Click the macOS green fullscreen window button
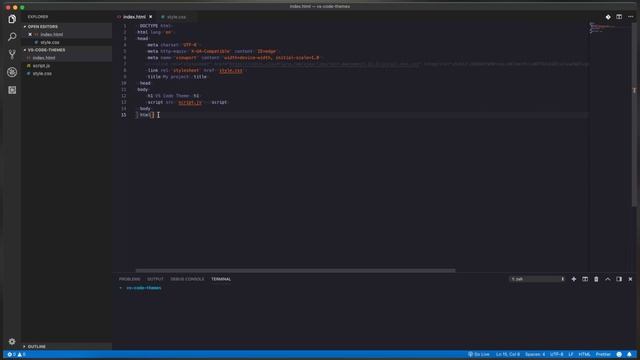 point(22,7)
